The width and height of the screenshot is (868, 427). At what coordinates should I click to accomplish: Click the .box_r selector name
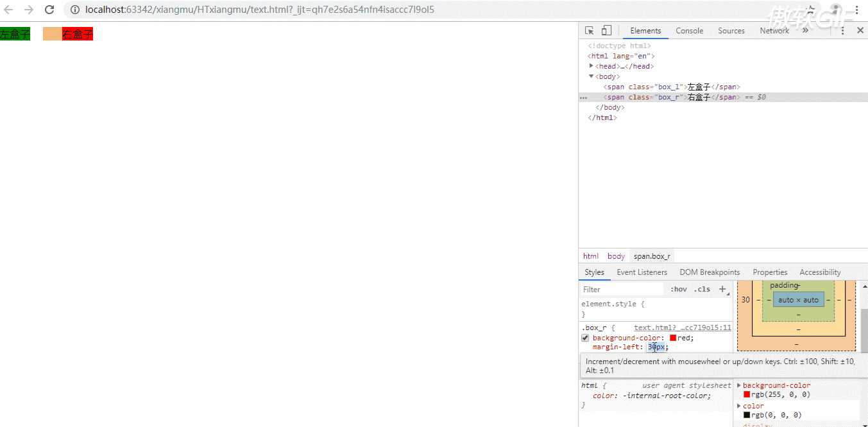pos(593,327)
